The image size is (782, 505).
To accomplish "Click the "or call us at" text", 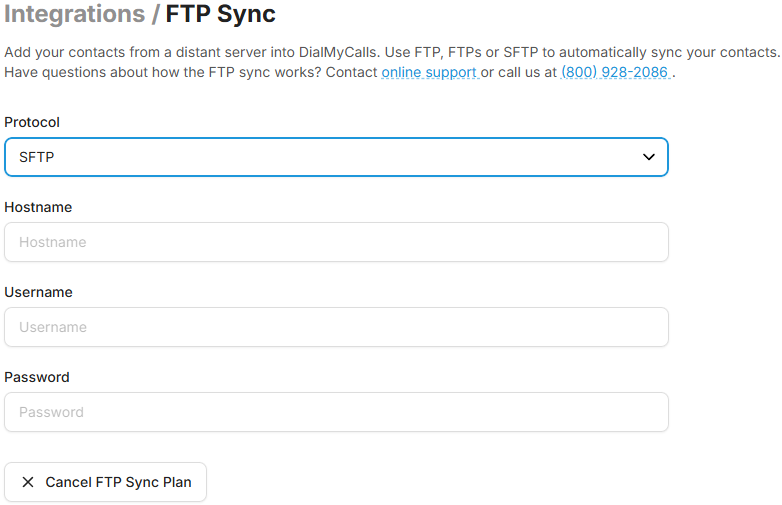I will [x=518, y=73].
